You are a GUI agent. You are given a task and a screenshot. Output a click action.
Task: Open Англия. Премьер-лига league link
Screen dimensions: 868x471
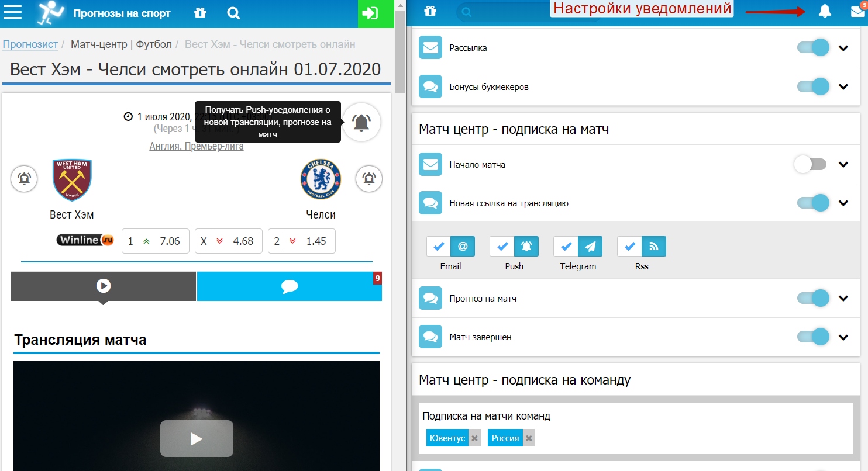pyautogui.click(x=197, y=146)
